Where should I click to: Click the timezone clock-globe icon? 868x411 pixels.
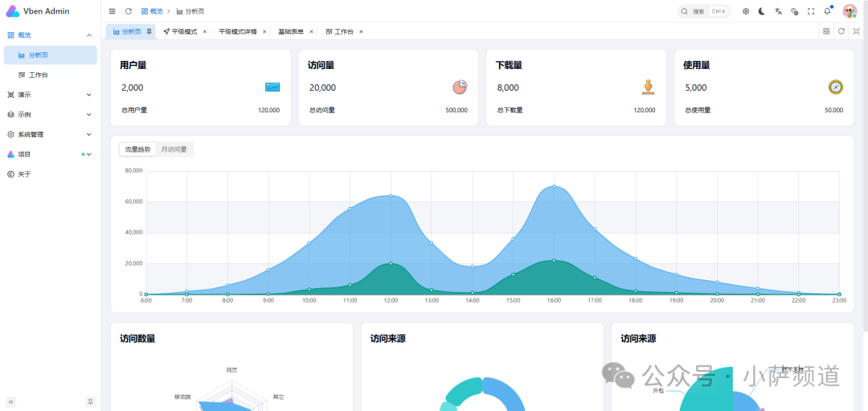point(794,11)
